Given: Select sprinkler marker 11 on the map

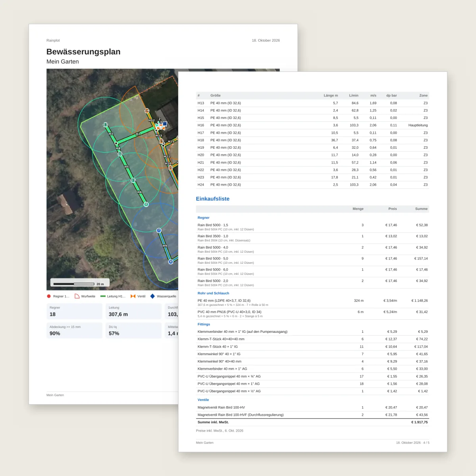Looking at the screenshot, I should [133, 180].
